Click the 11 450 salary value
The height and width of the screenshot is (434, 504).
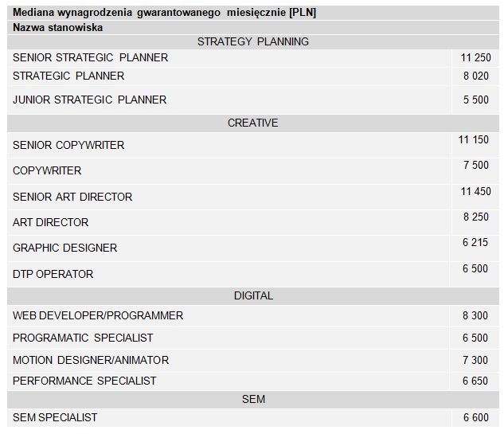coord(475,191)
